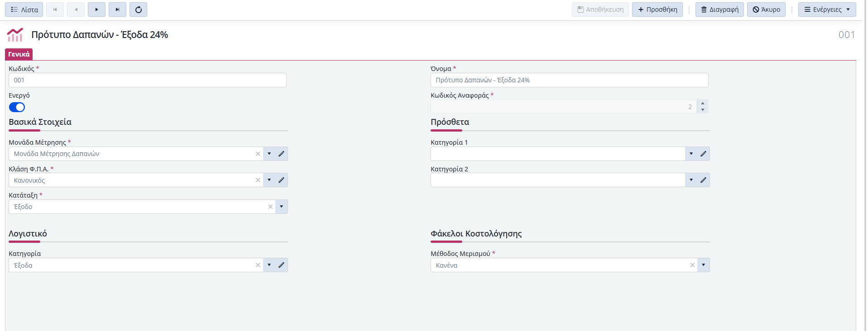Viewport: 868px width, 331px height.
Task: Click the Όνομα text field
Action: [x=569, y=80]
